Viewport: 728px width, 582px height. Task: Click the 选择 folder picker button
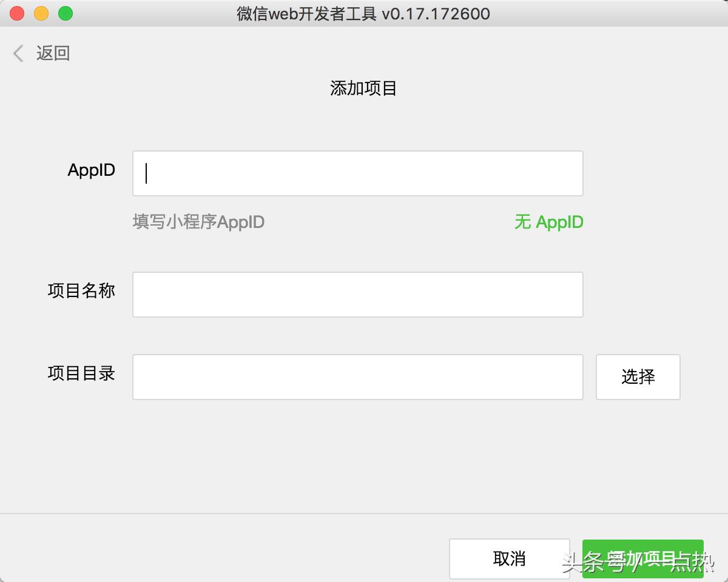[638, 377]
